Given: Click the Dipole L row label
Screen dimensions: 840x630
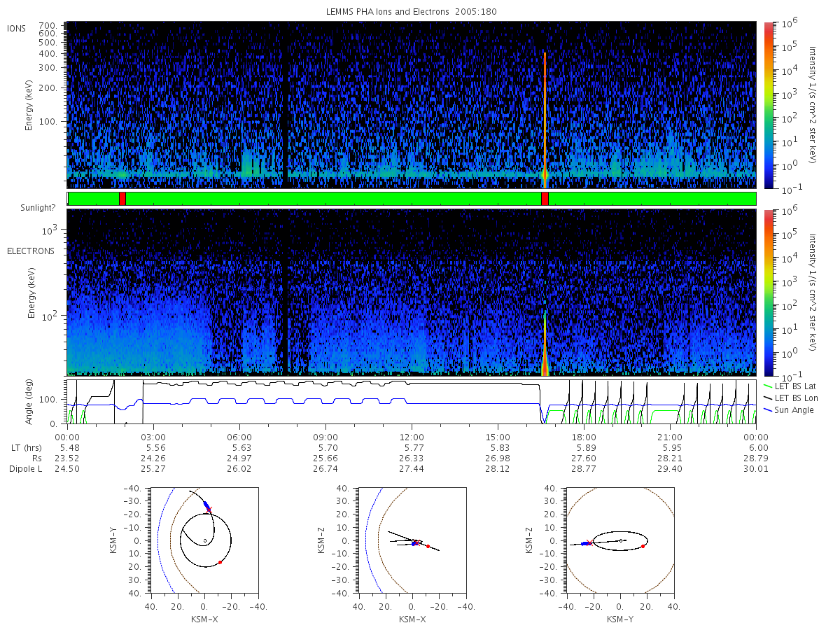Looking at the screenshot, I should pos(25,468).
